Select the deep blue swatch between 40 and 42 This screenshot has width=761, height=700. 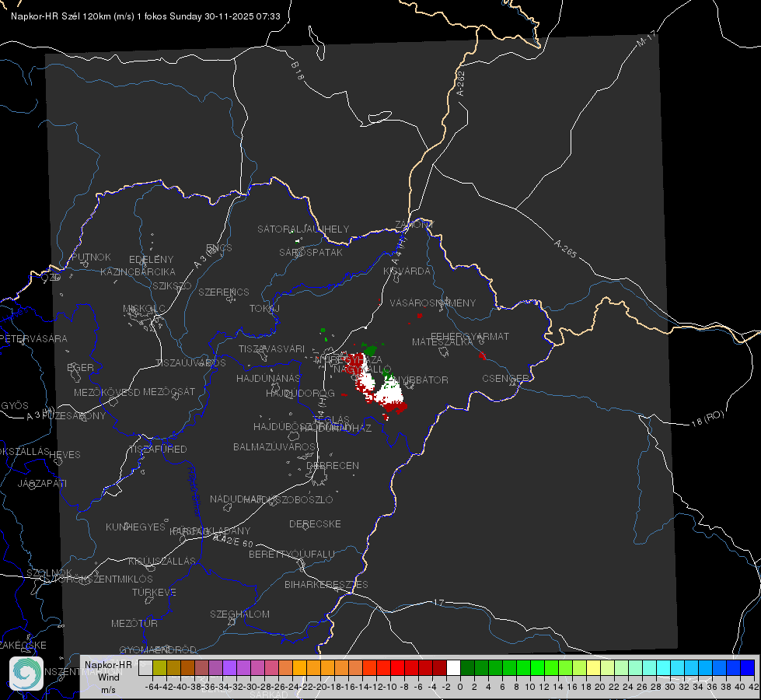(748, 667)
